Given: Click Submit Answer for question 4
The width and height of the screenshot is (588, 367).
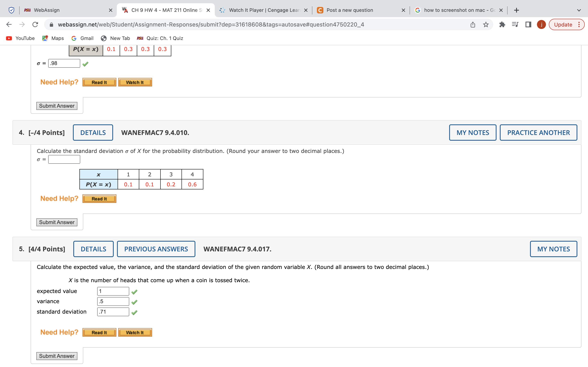Looking at the screenshot, I should point(57,222).
